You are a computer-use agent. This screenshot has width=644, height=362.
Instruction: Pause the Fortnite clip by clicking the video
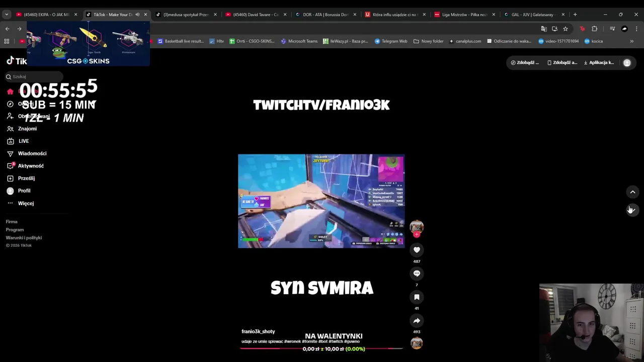[x=321, y=201]
